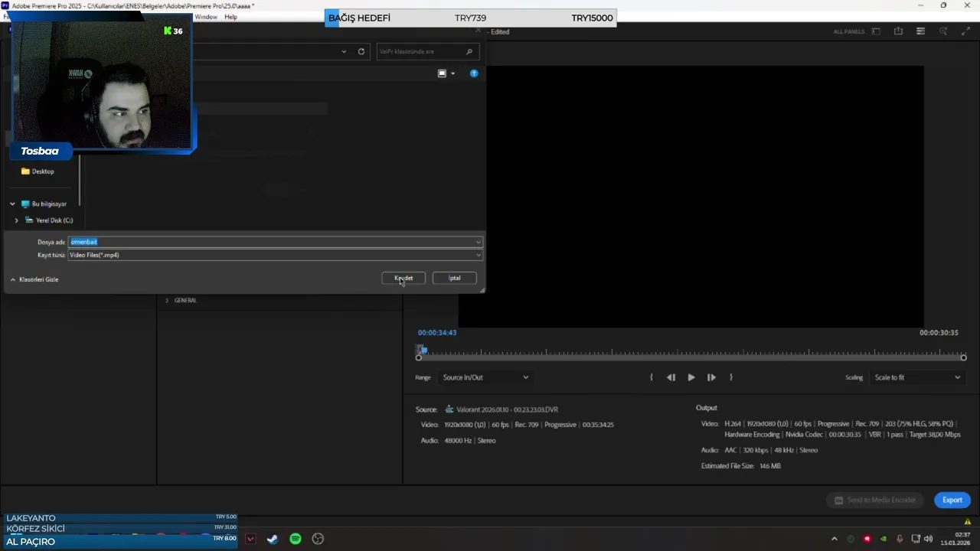The width and height of the screenshot is (980, 551).
Task: Click the volume speaker tray icon
Action: coord(928,539)
